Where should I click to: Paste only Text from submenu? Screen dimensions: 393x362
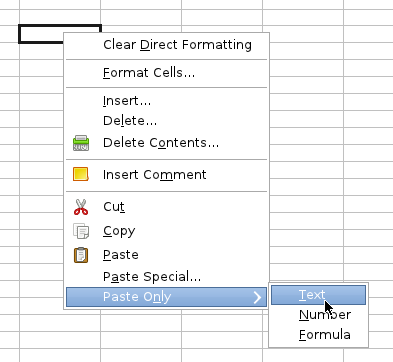(318, 295)
